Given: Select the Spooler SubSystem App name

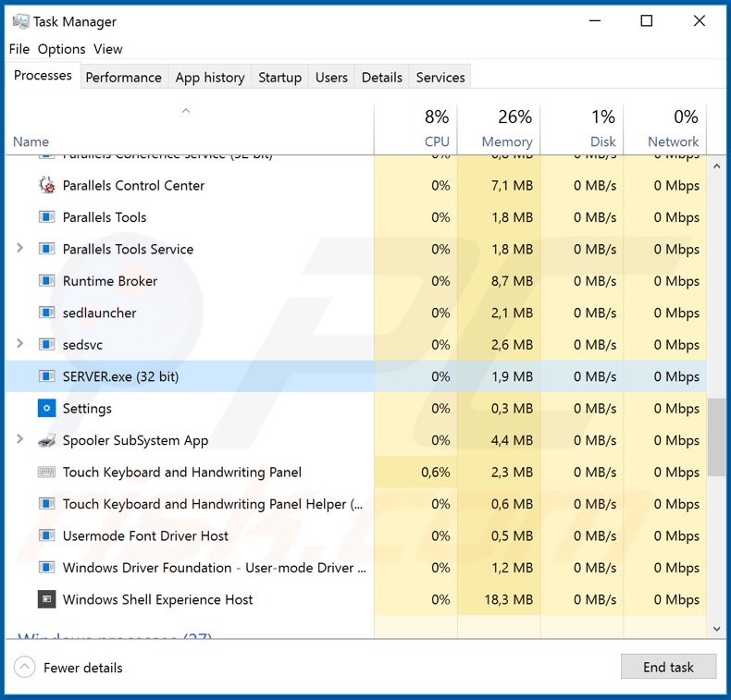Looking at the screenshot, I should point(135,440).
